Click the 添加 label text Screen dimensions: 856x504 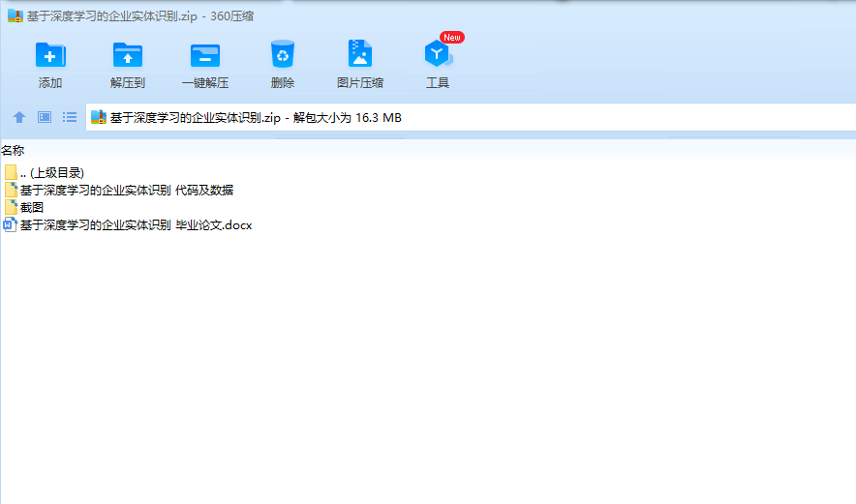(50, 83)
